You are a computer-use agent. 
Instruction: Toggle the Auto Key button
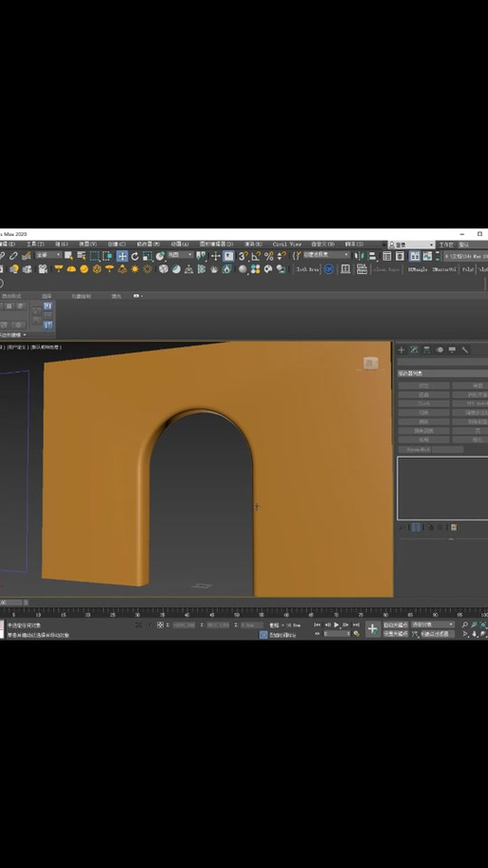(x=396, y=624)
